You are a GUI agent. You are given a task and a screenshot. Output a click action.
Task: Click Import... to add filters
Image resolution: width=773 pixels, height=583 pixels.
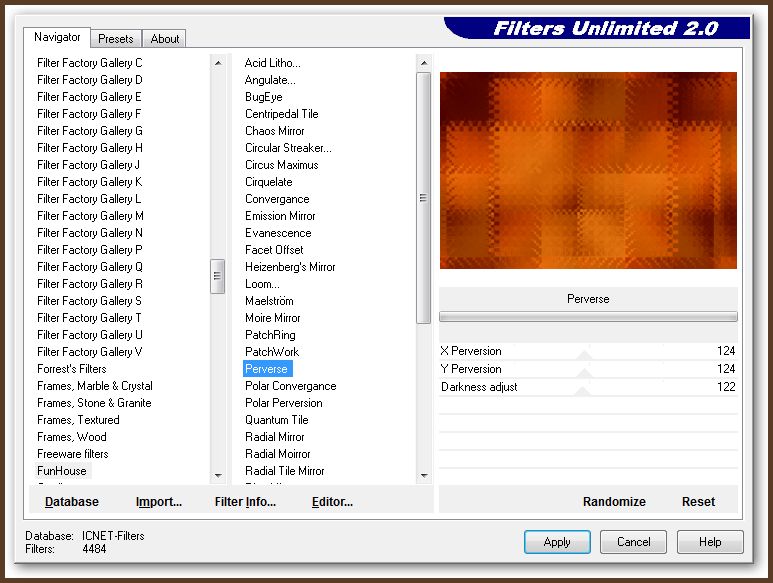[x=159, y=501]
